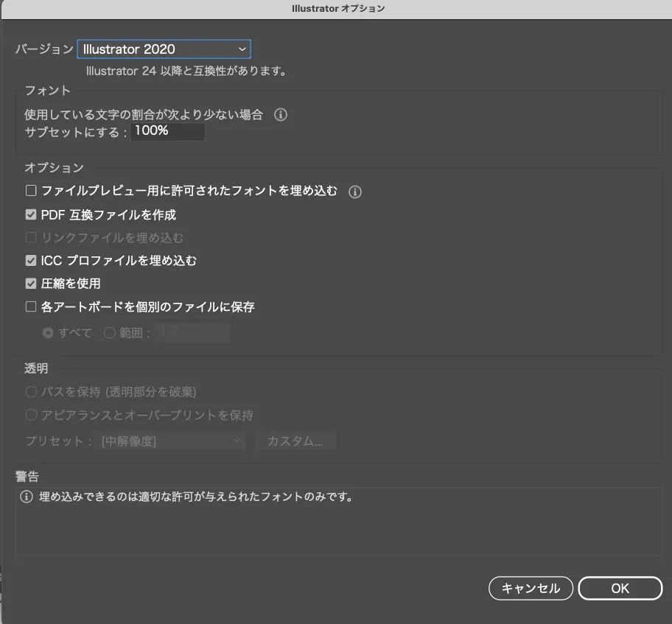
Task: Select アピアランスとオーバープリントを保持 radio option
Action: coord(31,415)
